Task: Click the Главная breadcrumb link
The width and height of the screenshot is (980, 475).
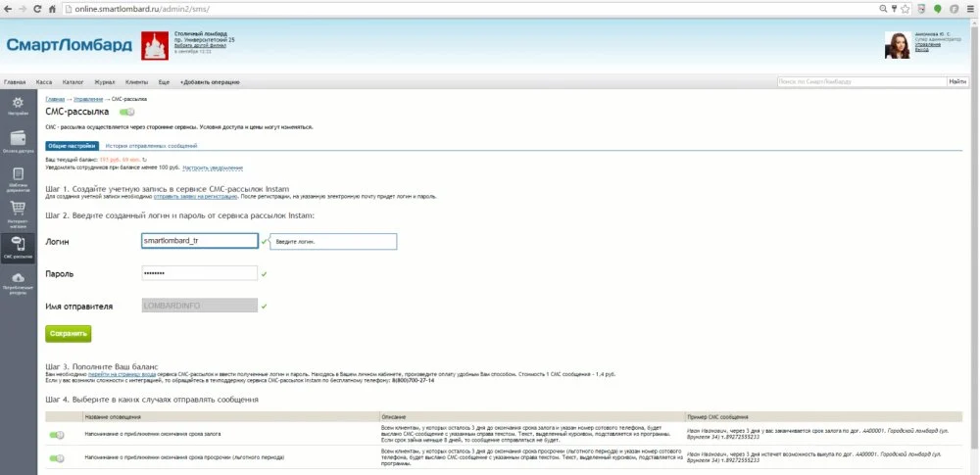Action: coord(55,99)
